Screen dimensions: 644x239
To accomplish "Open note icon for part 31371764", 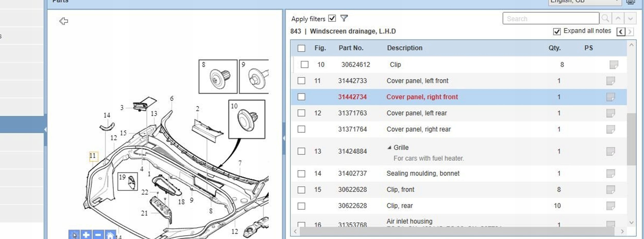I will (611, 129).
